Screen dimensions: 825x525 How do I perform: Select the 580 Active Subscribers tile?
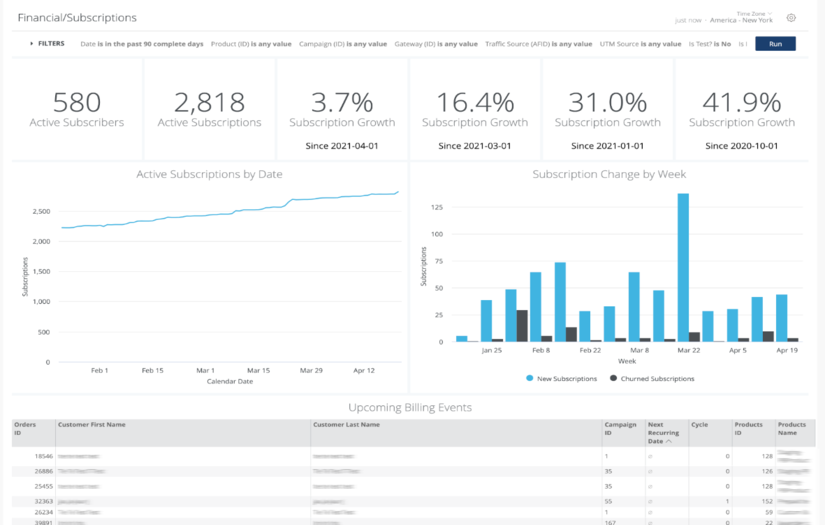click(77, 109)
